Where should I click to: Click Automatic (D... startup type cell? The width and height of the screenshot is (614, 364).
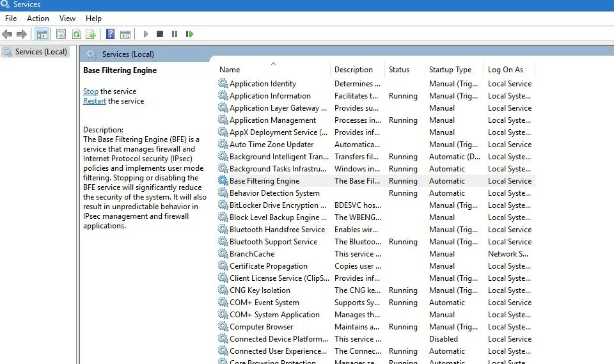click(454, 156)
